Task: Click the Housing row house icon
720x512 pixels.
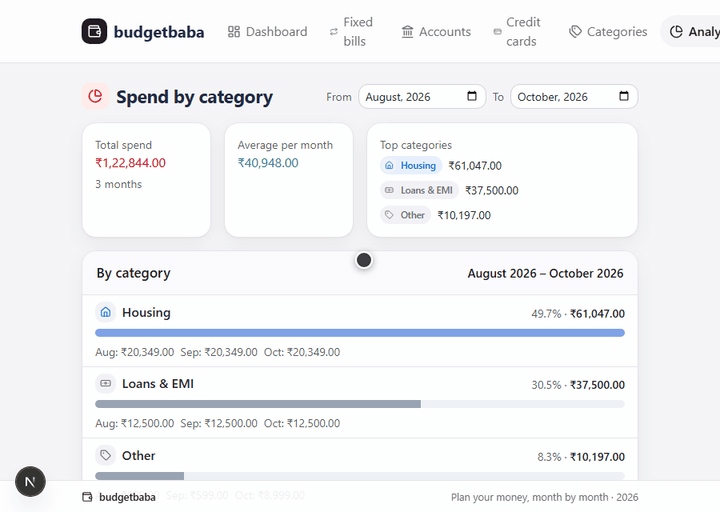Action: (x=106, y=312)
